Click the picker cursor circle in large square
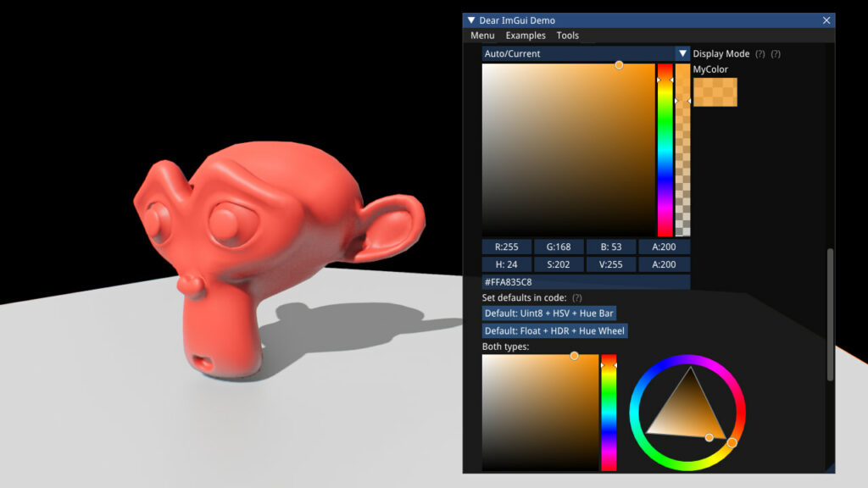 (x=619, y=65)
